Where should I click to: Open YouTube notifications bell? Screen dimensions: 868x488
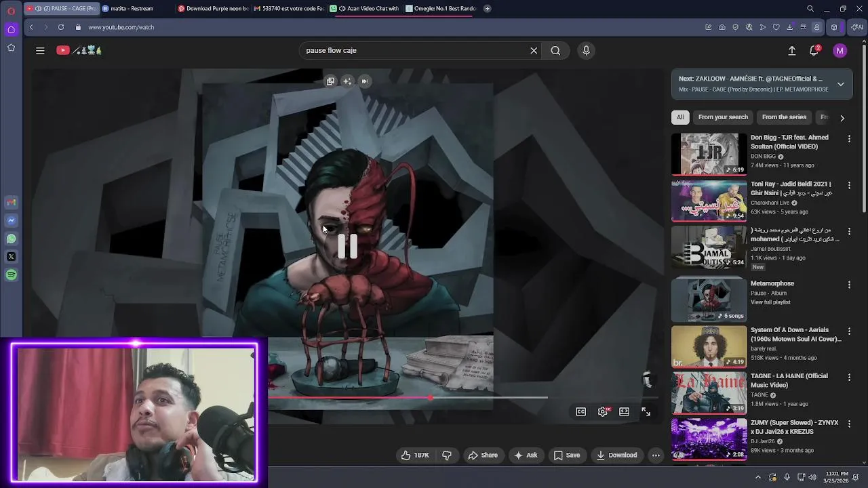point(814,50)
